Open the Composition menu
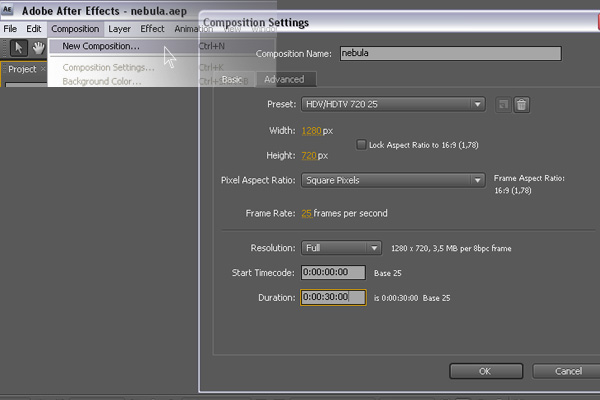This screenshot has width=600, height=400. pyautogui.click(x=75, y=29)
